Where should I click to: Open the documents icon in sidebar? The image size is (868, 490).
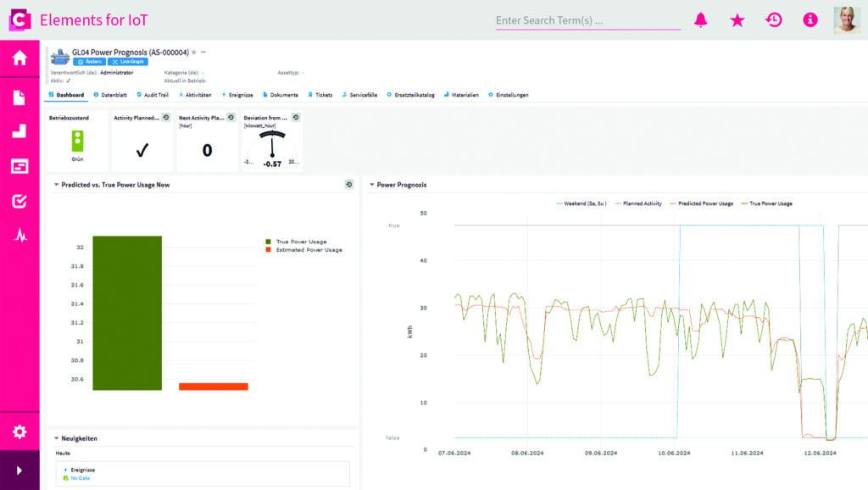(x=19, y=97)
